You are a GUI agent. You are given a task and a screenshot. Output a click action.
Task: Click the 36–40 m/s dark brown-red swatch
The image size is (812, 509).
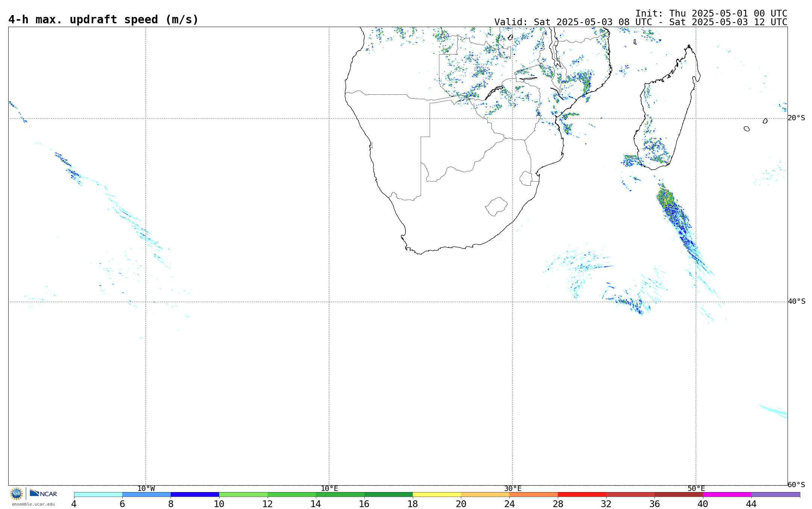point(679,495)
